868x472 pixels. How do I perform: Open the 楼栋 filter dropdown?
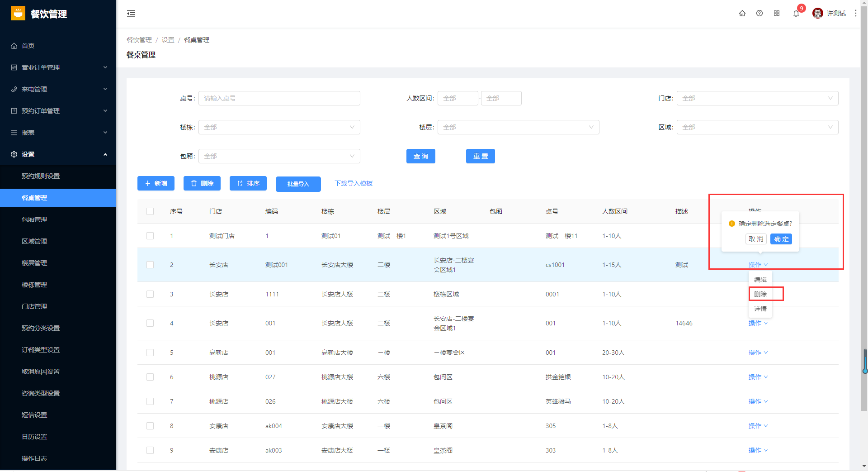point(279,127)
